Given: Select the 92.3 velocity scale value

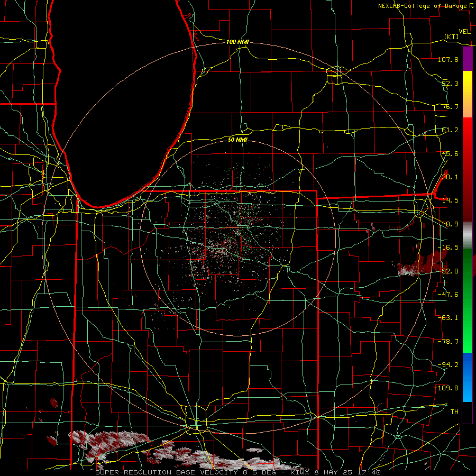Looking at the screenshot, I should (x=450, y=83).
